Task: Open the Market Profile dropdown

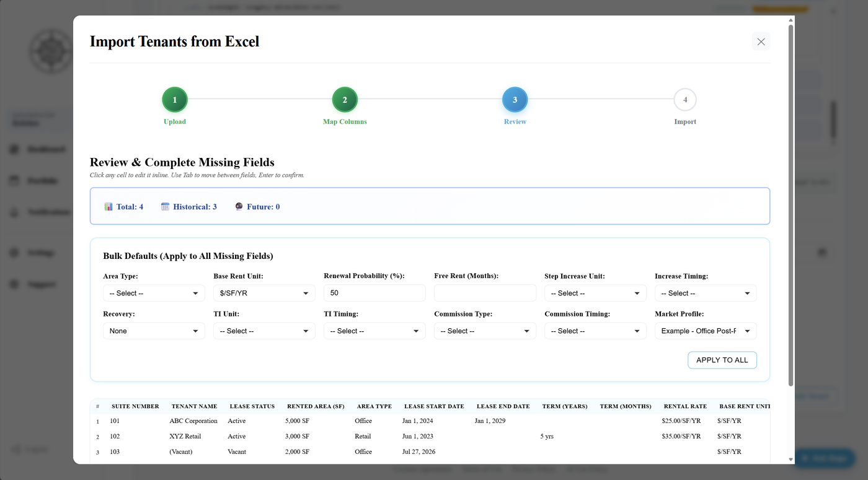Action: click(x=706, y=331)
